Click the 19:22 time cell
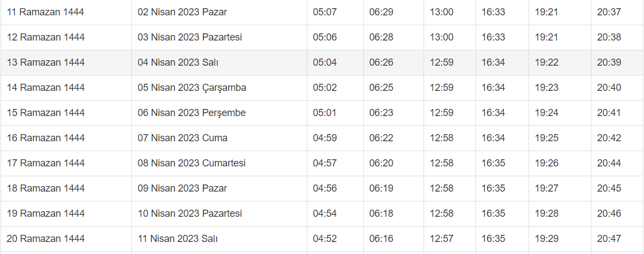The width and height of the screenshot is (644, 254). click(x=547, y=62)
